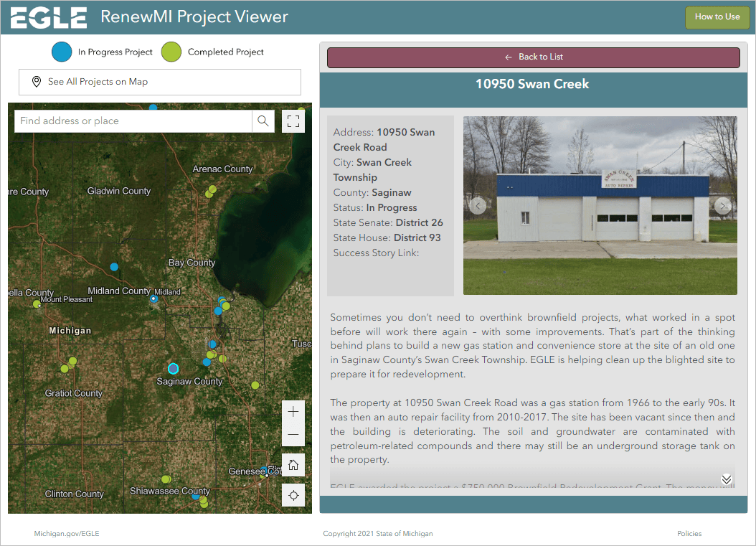Open the Michigan.gov/EGLE footer link

[x=66, y=533]
